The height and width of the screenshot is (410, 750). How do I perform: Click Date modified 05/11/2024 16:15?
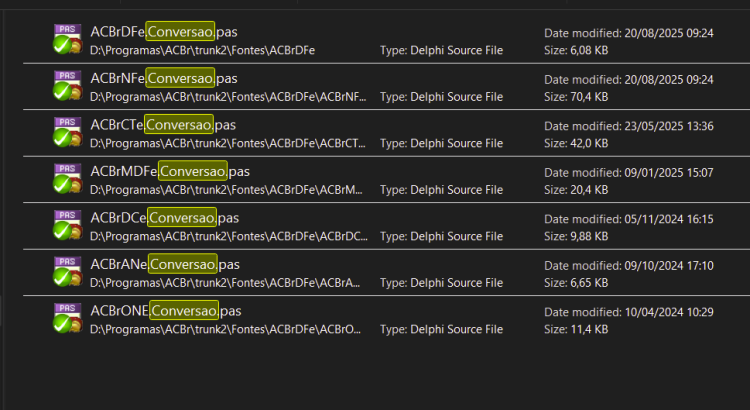pos(629,219)
